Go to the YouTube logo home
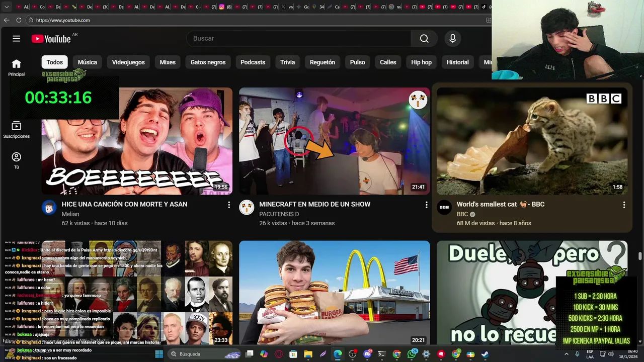The image size is (644, 362). [x=51, y=39]
